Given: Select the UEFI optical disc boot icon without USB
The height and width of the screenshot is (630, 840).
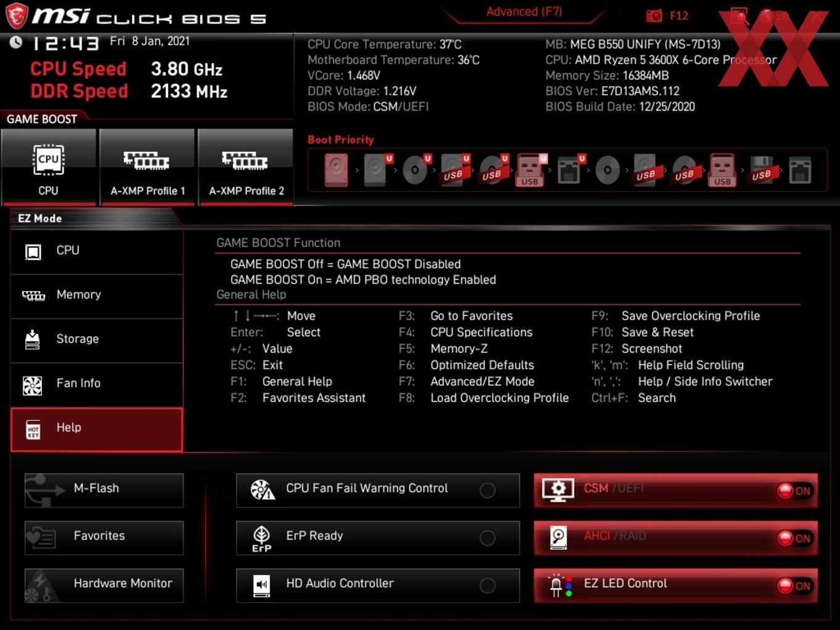Looking at the screenshot, I should tap(415, 170).
